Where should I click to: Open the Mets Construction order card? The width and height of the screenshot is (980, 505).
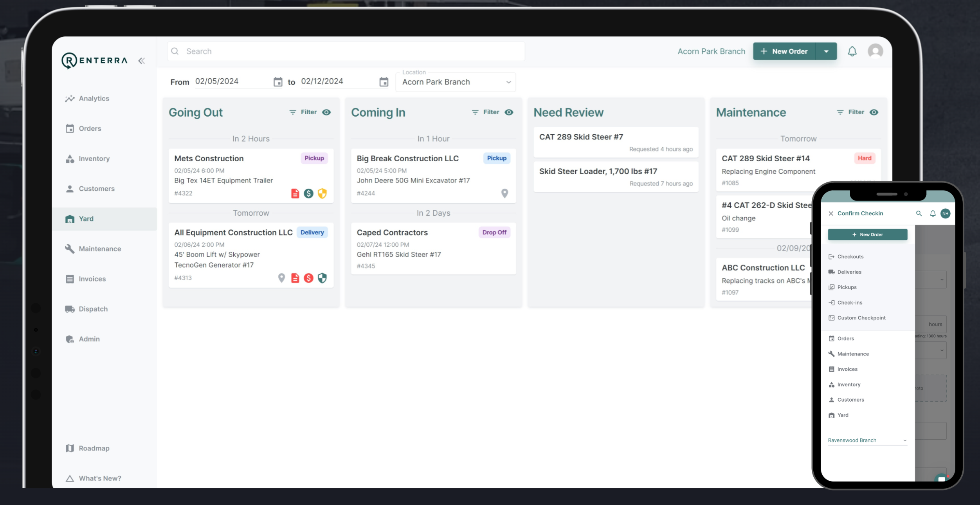tap(251, 176)
